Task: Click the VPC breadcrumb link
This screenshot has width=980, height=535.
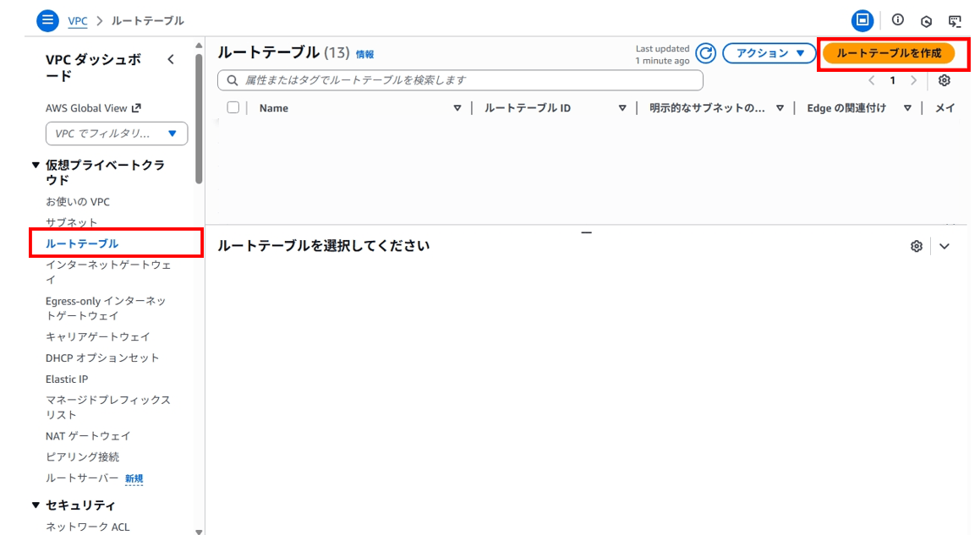Action: (78, 20)
